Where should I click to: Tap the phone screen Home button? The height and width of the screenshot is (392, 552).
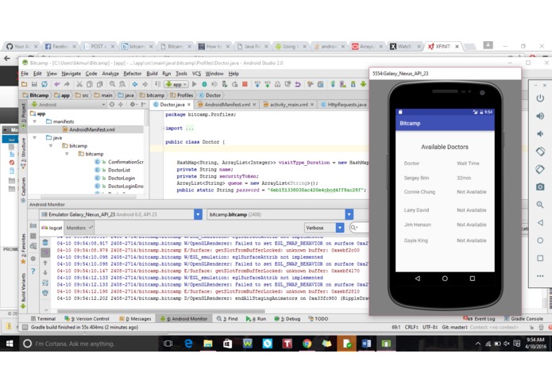[x=445, y=278]
